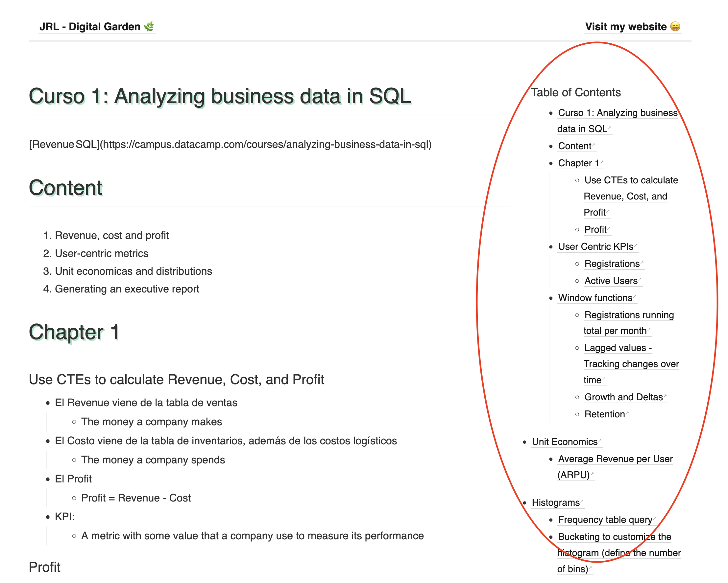Image resolution: width=728 pixels, height=583 pixels.
Task: Click the Curso 1 page heading
Action: tap(220, 97)
